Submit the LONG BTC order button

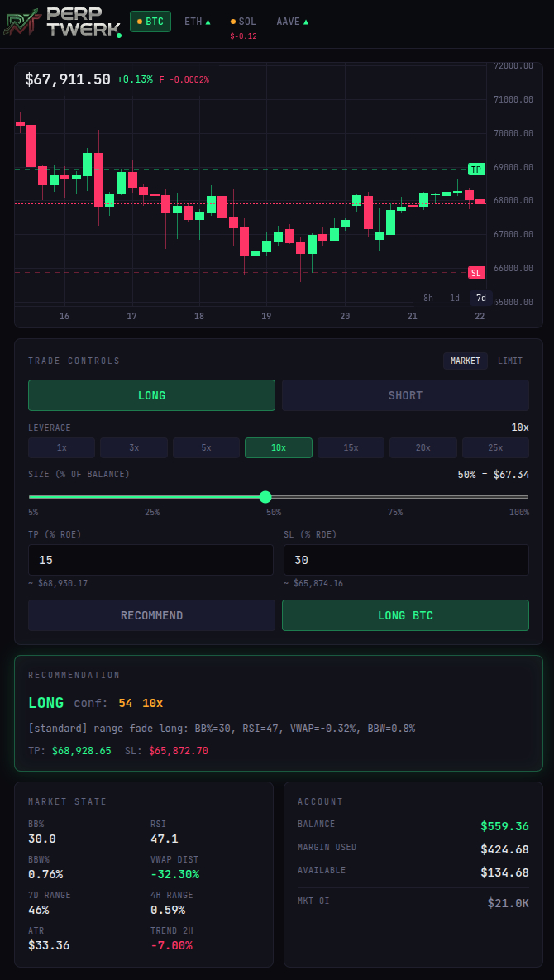(405, 615)
